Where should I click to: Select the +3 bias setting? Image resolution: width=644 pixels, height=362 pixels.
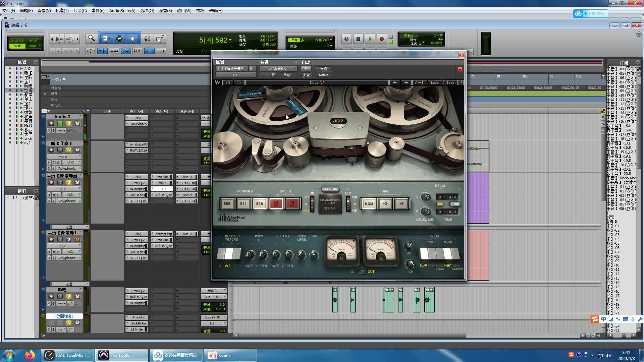[385, 203]
